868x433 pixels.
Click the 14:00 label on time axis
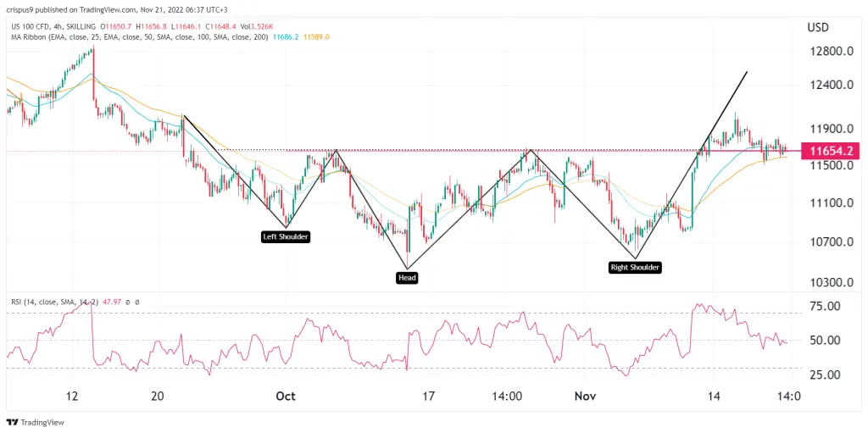507,397
